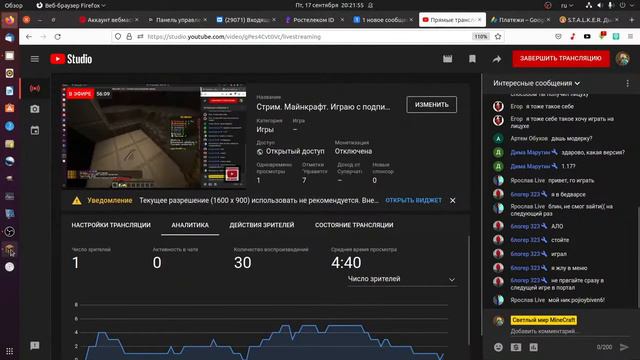Send chat message with arrow icon

point(624,347)
